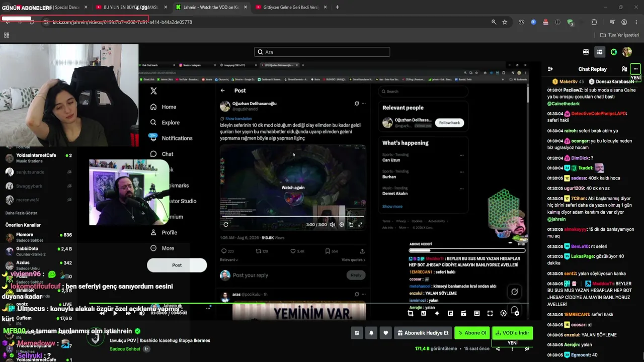The width and height of the screenshot is (644, 362).
Task: Open the Chrome three-dot menu
Action: (x=635, y=22)
